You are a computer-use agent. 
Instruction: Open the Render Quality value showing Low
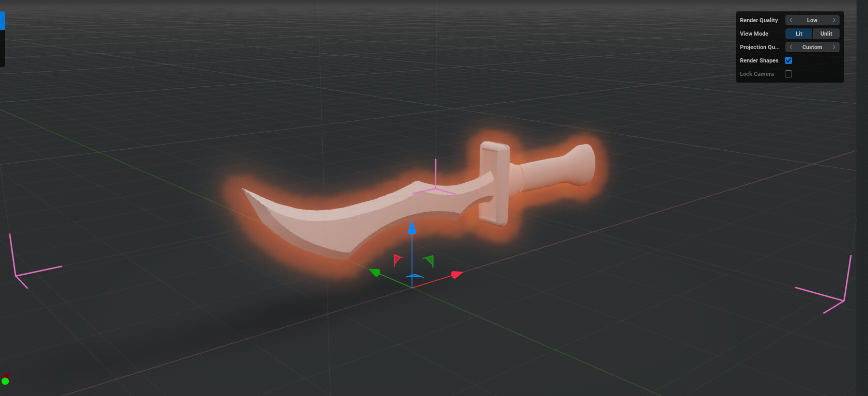pos(812,20)
